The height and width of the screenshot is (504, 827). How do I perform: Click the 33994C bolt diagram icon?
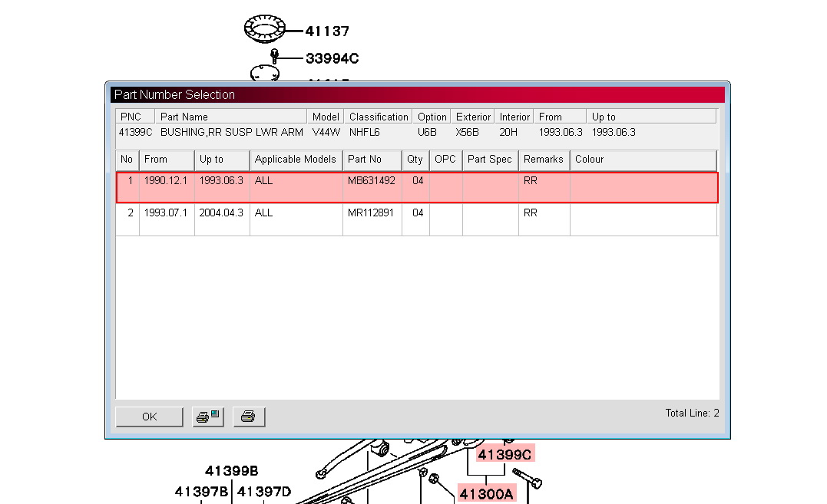click(x=275, y=55)
